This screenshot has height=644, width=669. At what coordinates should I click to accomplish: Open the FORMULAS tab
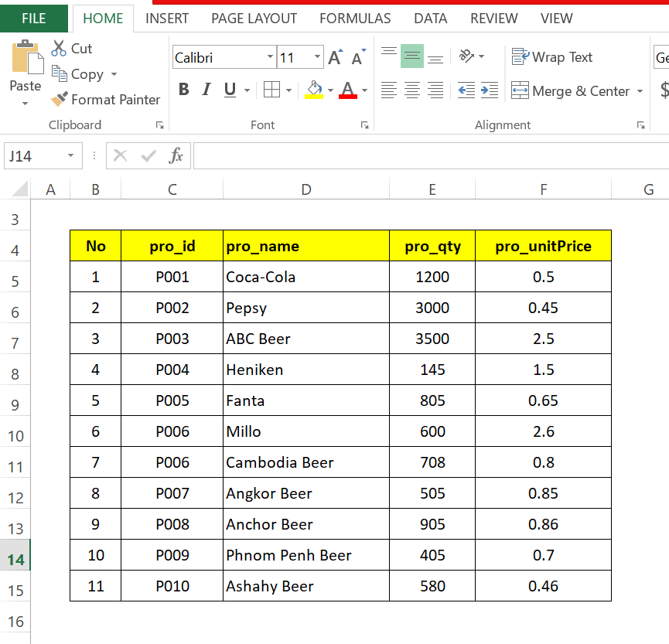pos(355,19)
